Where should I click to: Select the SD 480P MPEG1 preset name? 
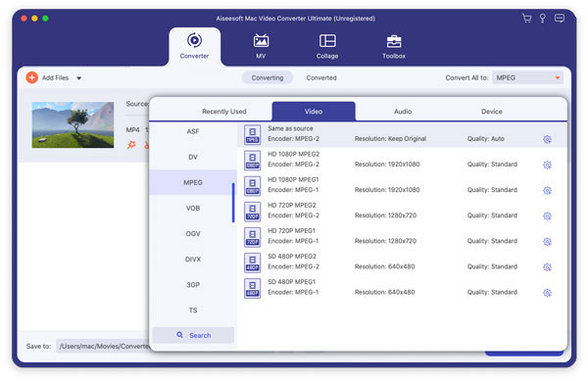pyautogui.click(x=291, y=282)
